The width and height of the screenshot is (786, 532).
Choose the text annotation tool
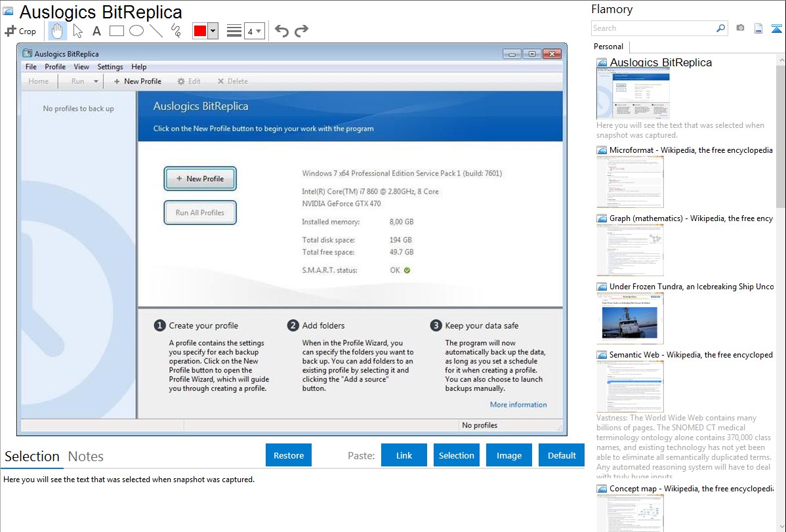pos(96,31)
